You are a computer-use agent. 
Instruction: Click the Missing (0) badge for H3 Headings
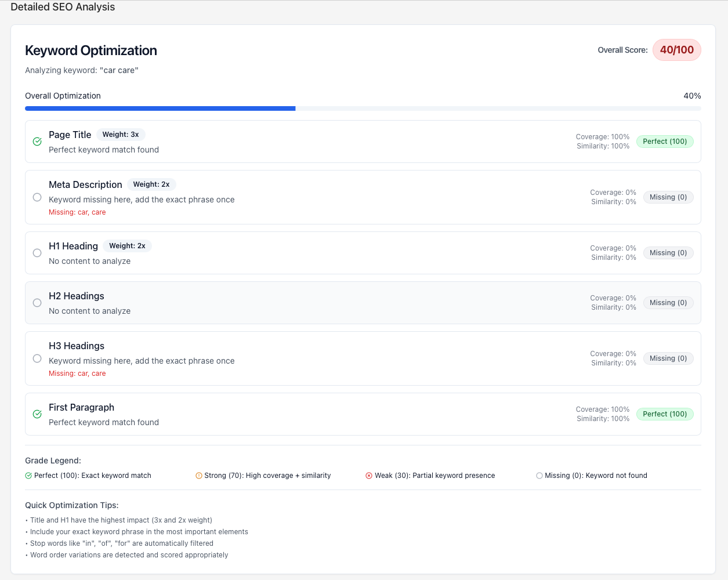pyautogui.click(x=668, y=358)
